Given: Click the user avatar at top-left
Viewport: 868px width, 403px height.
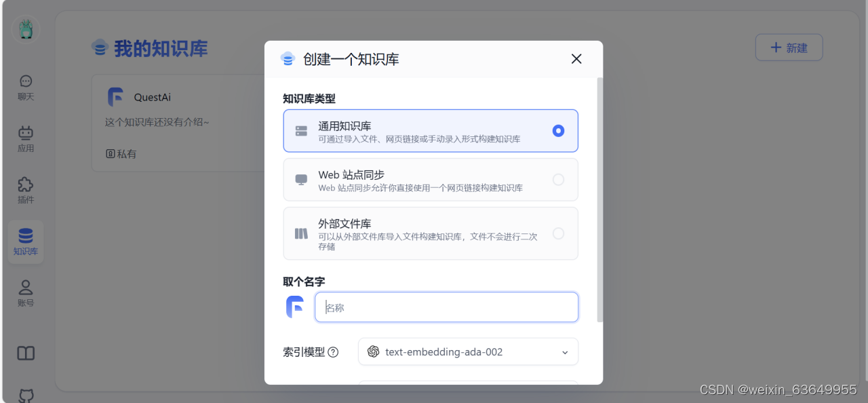Looking at the screenshot, I should pos(26,28).
